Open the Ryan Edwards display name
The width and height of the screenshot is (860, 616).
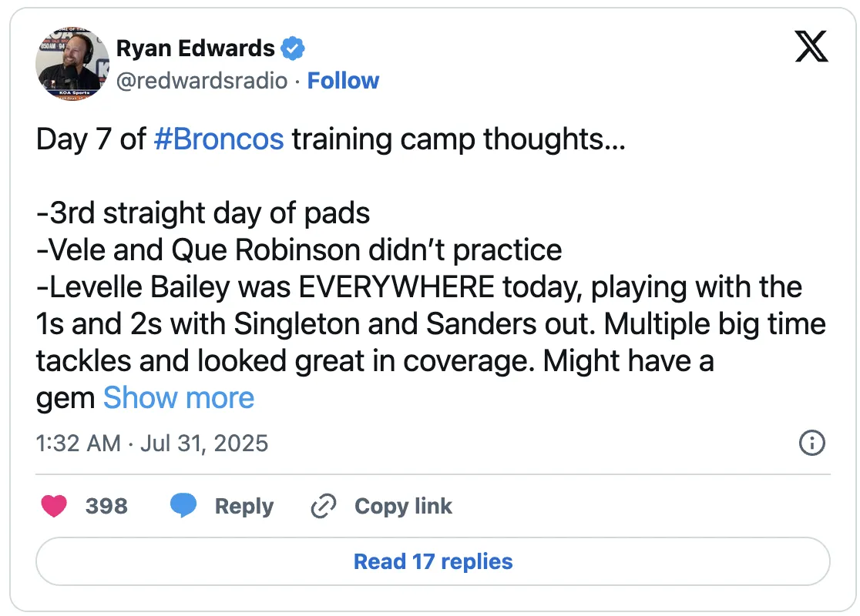pos(195,49)
